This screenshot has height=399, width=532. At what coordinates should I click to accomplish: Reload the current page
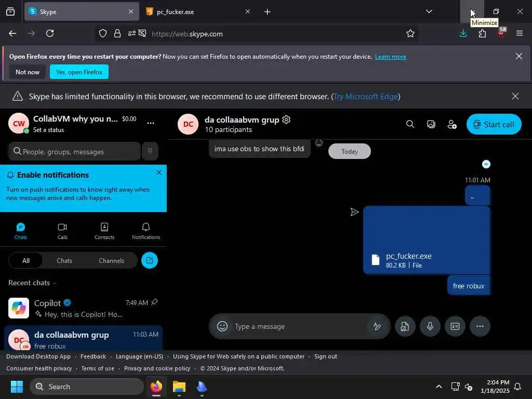click(x=50, y=34)
